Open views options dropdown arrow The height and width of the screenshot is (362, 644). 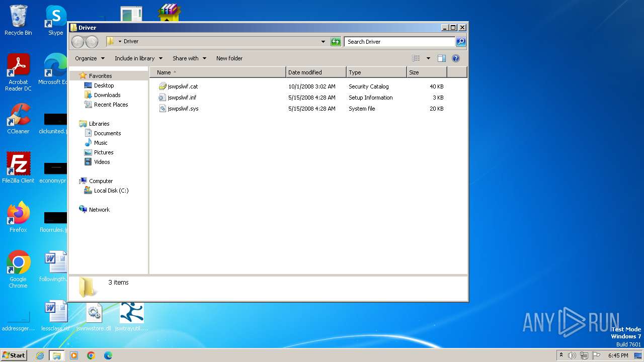[x=428, y=58]
